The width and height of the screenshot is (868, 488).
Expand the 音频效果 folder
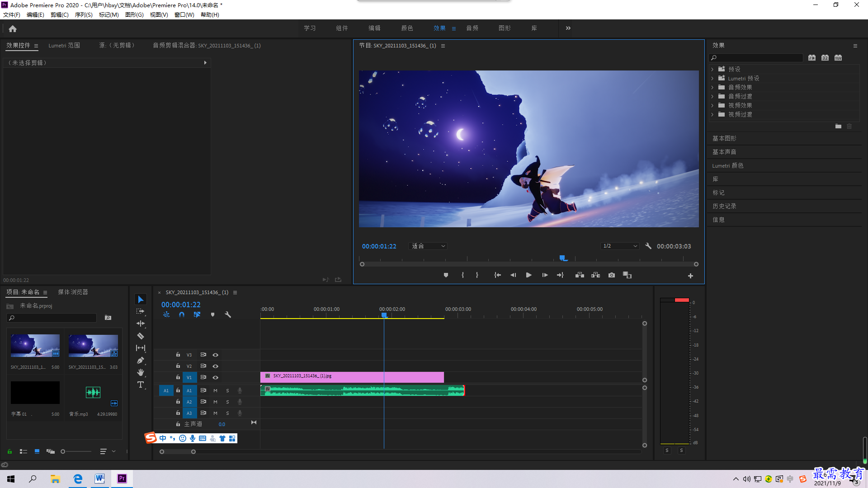(712, 87)
